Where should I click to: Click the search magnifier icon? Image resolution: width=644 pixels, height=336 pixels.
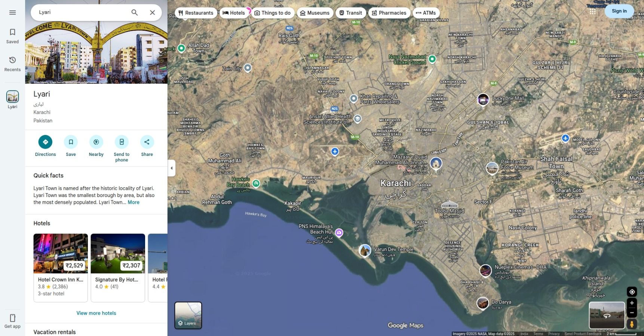pyautogui.click(x=135, y=13)
